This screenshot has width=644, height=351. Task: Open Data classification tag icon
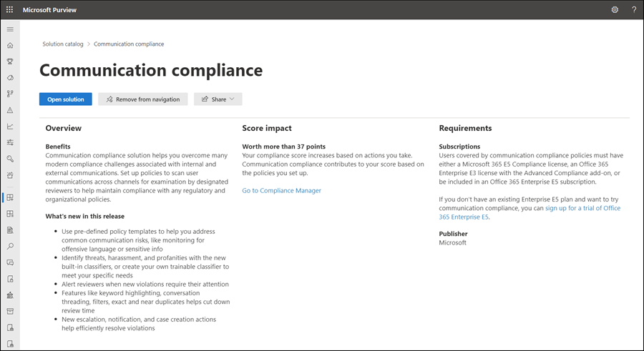10,78
